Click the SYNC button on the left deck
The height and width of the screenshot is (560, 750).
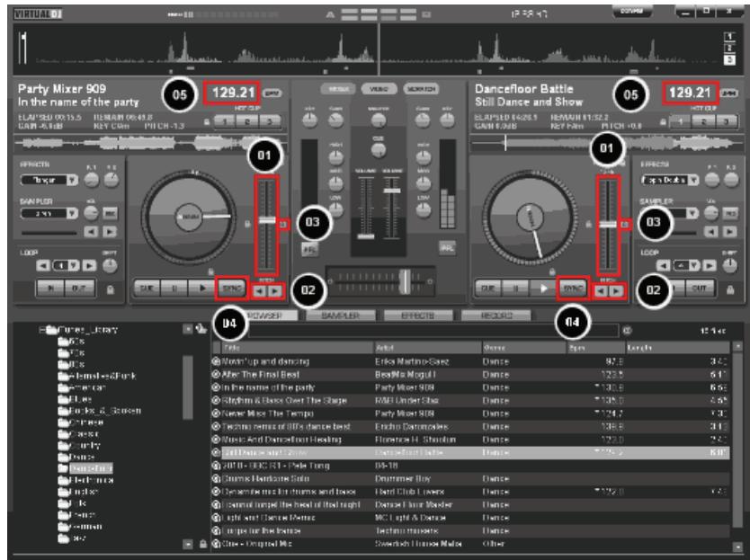(x=232, y=289)
